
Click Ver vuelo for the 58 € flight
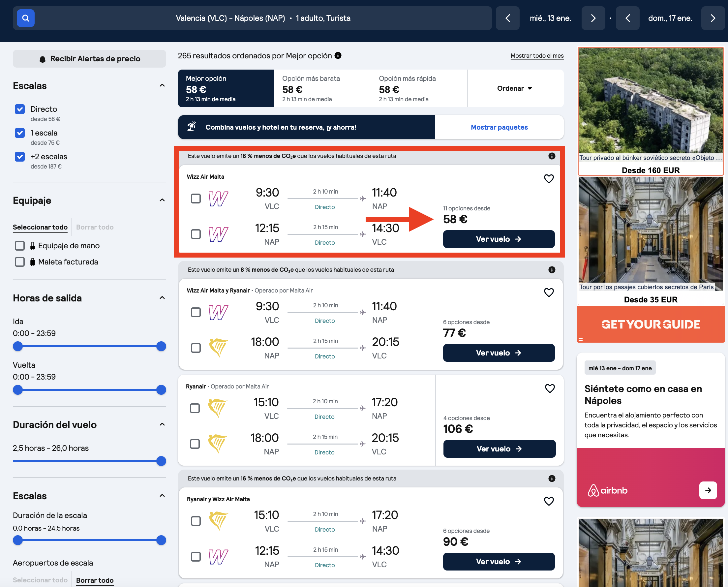coord(499,239)
